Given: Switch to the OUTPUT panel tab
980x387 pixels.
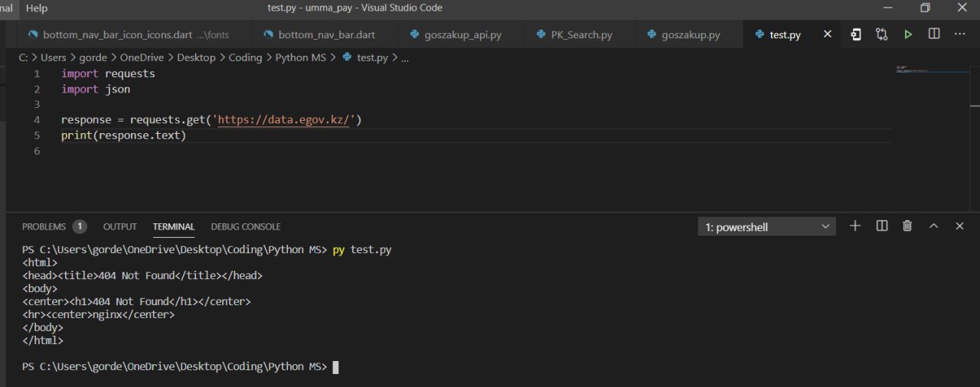Looking at the screenshot, I should 119,226.
